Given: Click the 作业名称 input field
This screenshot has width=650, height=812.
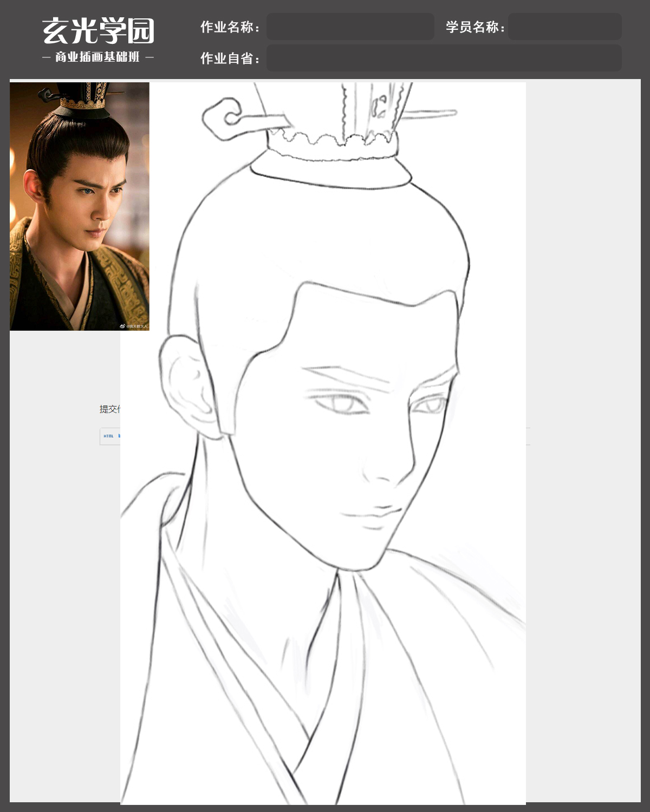Looking at the screenshot, I should (x=350, y=27).
